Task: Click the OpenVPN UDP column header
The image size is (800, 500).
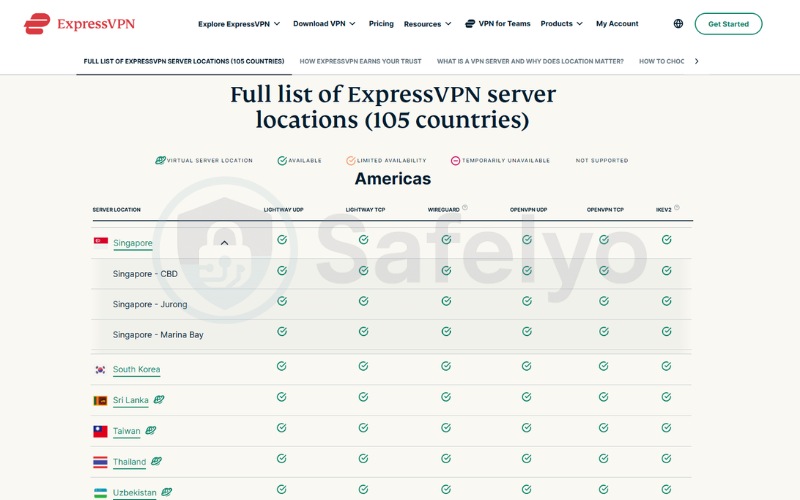Action: pyautogui.click(x=528, y=210)
